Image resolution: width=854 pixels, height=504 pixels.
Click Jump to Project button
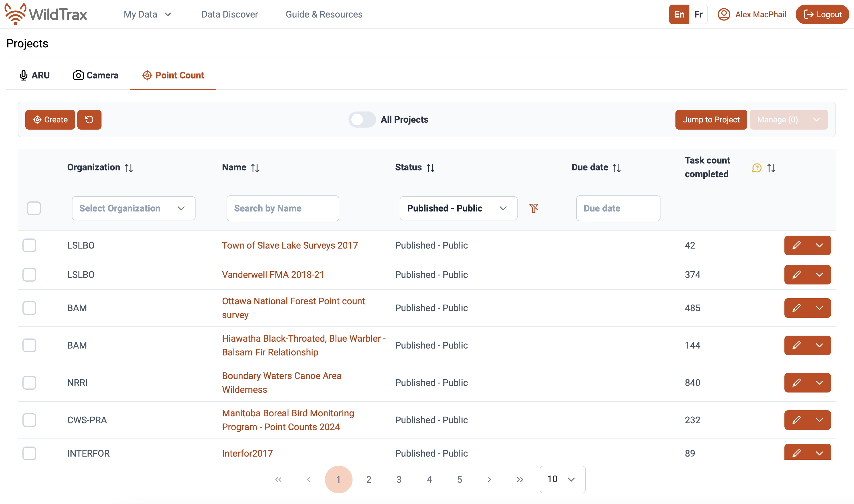pos(711,120)
